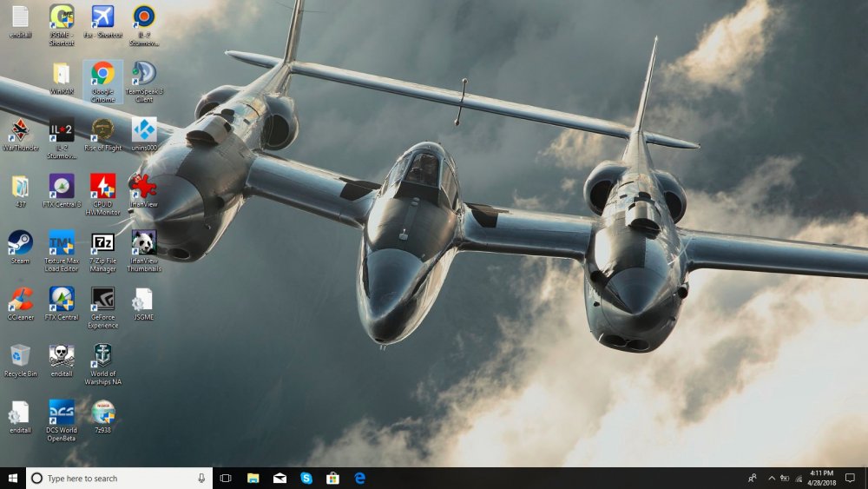The width and height of the screenshot is (868, 489).
Task: Click the CPUID HWMonitor icon
Action: click(x=102, y=187)
